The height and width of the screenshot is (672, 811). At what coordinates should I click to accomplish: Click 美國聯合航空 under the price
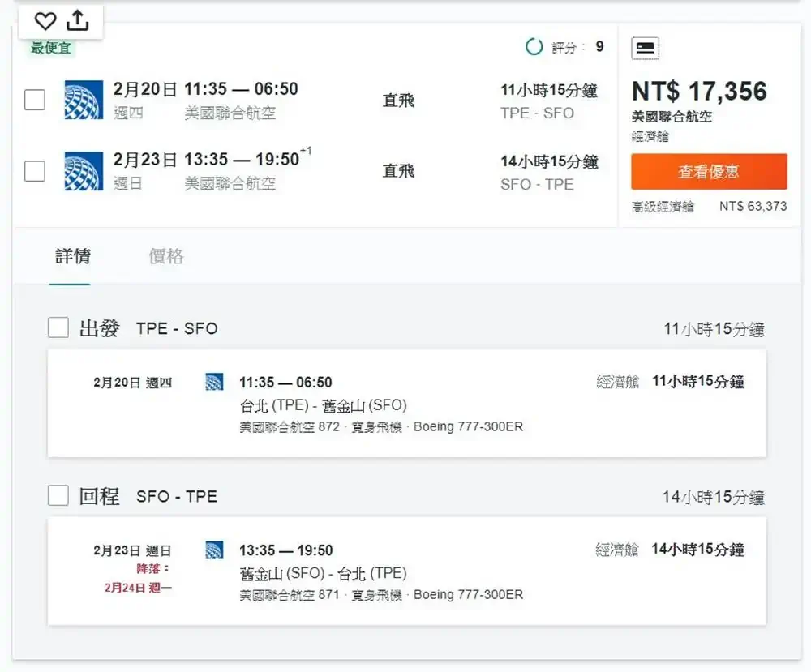coord(672,117)
